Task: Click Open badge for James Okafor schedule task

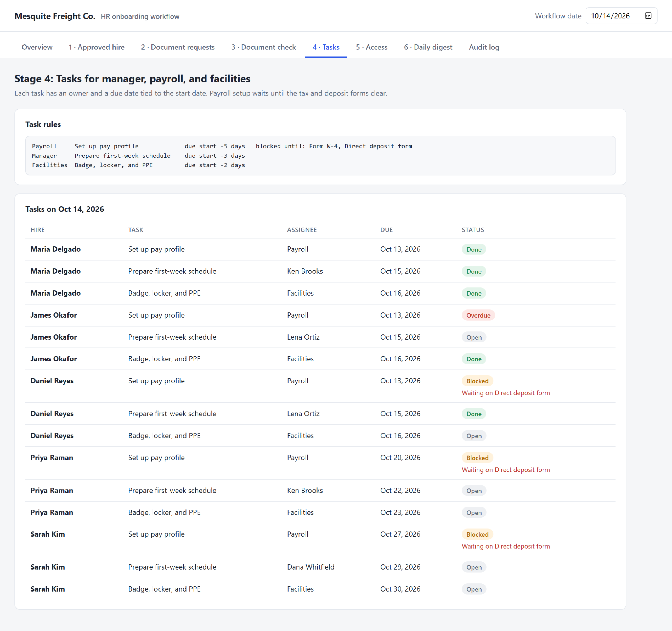Action: (474, 337)
